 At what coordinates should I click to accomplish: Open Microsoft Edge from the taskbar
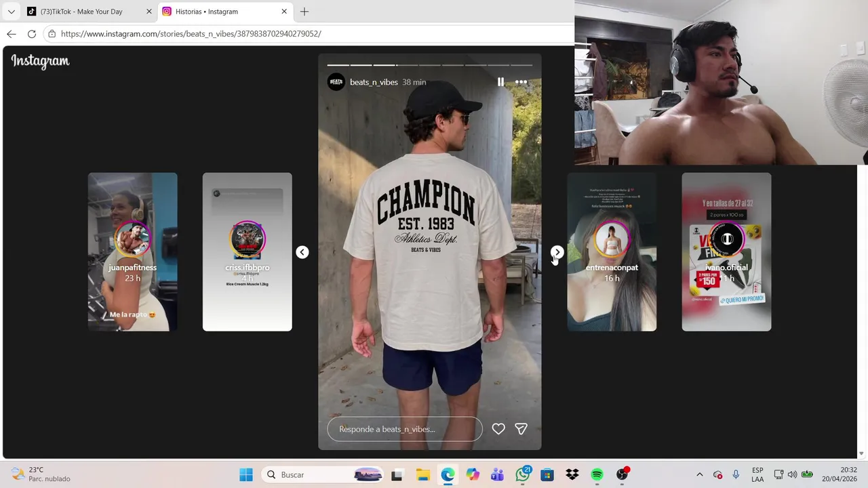(x=448, y=474)
